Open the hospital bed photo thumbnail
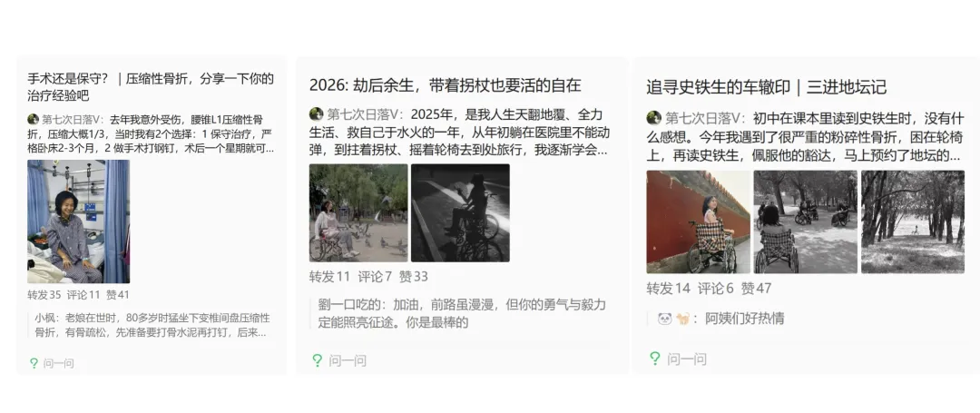 [x=78, y=221]
